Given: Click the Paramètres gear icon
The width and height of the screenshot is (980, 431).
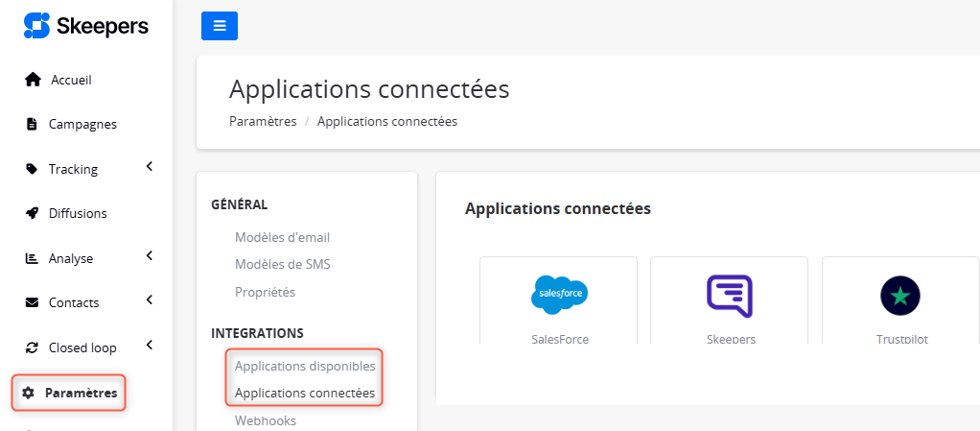Looking at the screenshot, I should (28, 393).
